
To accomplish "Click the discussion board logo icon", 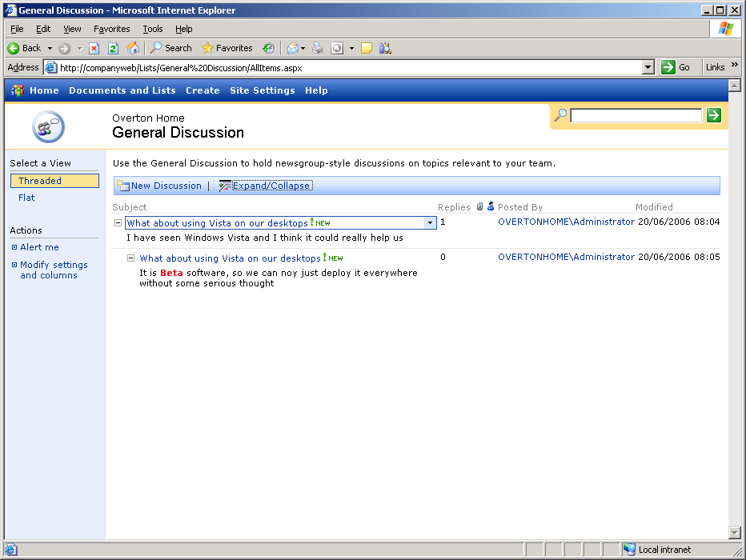I will pyautogui.click(x=48, y=126).
